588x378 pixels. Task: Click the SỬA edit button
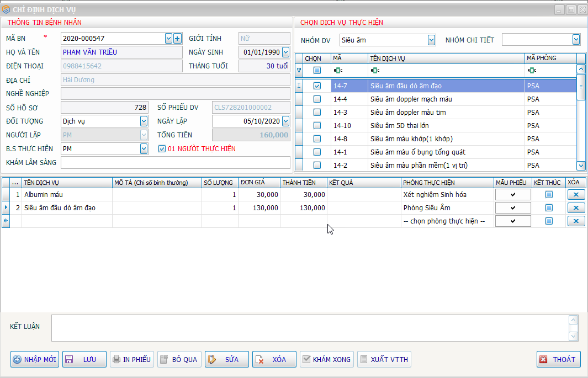click(x=226, y=359)
